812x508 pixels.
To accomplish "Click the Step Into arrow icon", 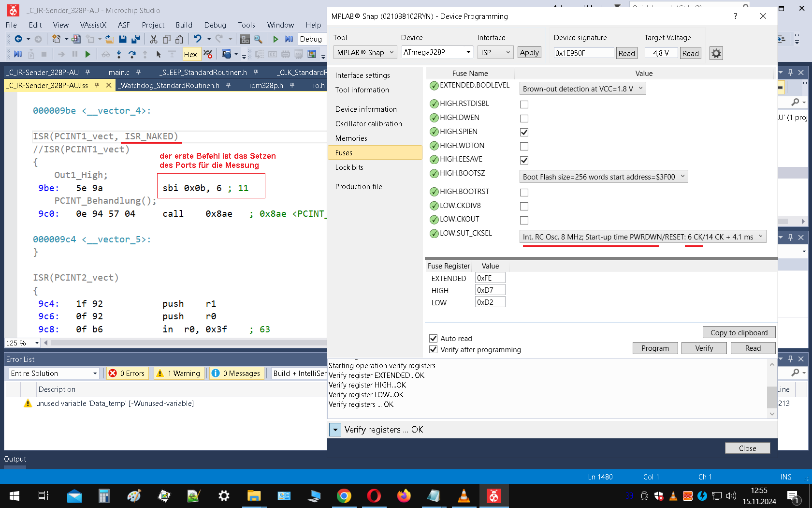I will click(x=119, y=54).
